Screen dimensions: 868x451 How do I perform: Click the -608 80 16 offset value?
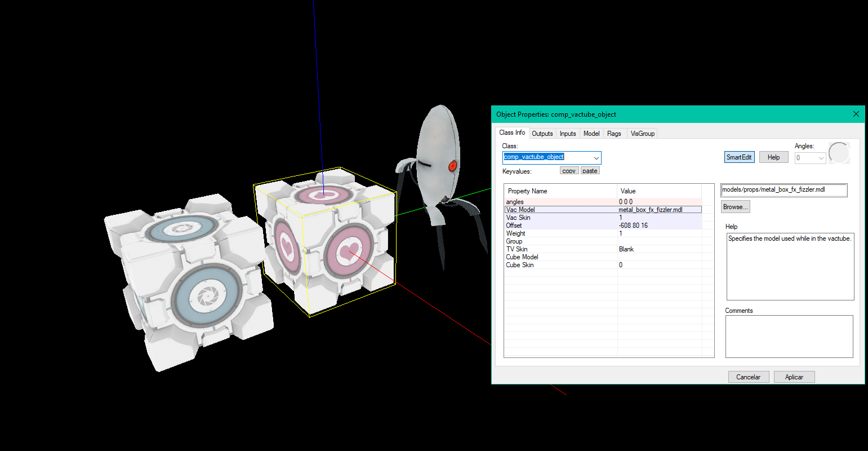pyautogui.click(x=633, y=225)
